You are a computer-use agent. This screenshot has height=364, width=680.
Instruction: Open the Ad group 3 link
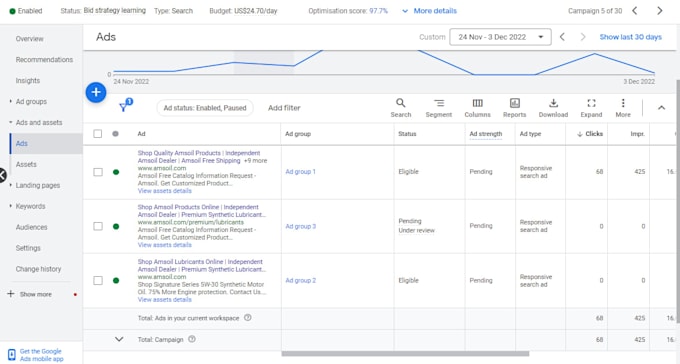click(x=301, y=226)
